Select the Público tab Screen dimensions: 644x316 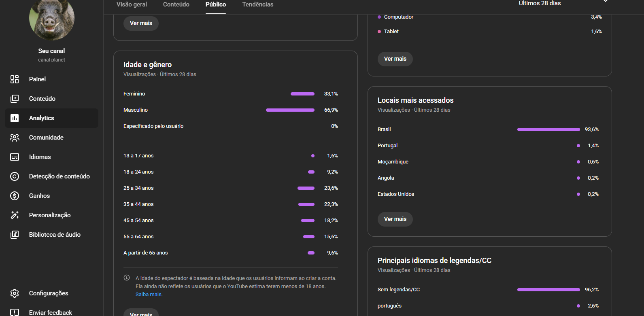pyautogui.click(x=216, y=4)
